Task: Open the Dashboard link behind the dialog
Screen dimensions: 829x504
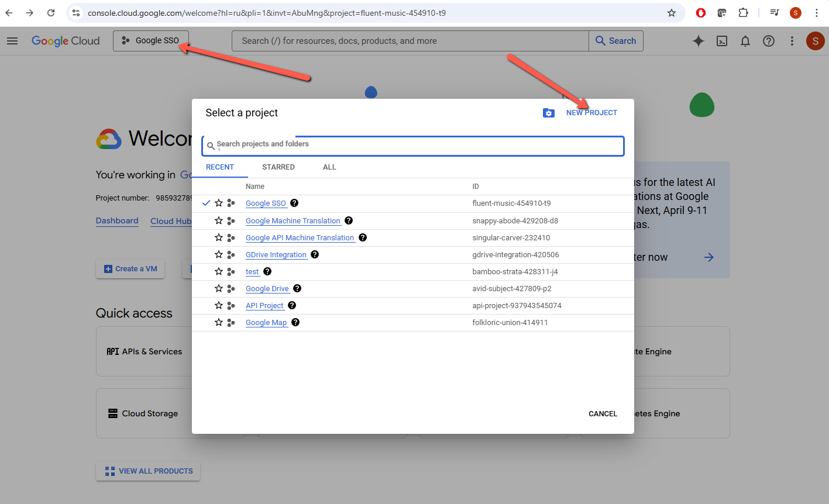Action: point(117,221)
